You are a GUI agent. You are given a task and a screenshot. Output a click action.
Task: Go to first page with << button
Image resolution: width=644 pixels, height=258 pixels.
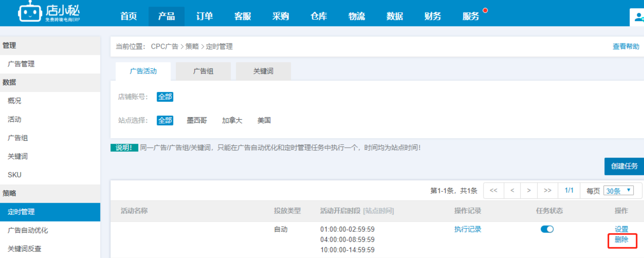click(493, 191)
